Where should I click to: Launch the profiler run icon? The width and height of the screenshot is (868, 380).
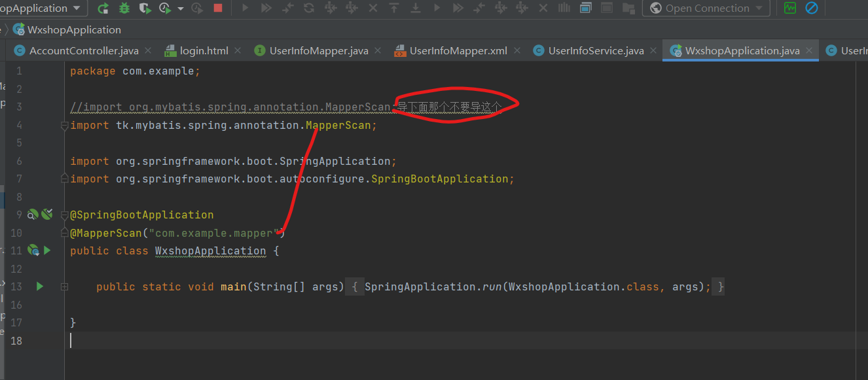tap(165, 9)
